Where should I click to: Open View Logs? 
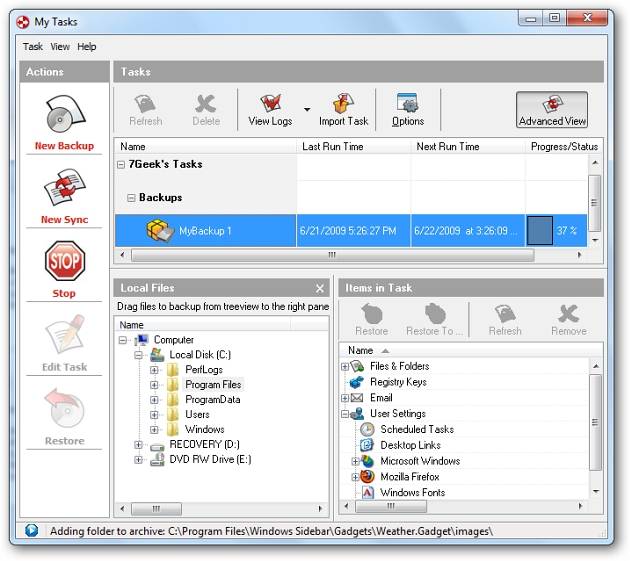coord(270,110)
